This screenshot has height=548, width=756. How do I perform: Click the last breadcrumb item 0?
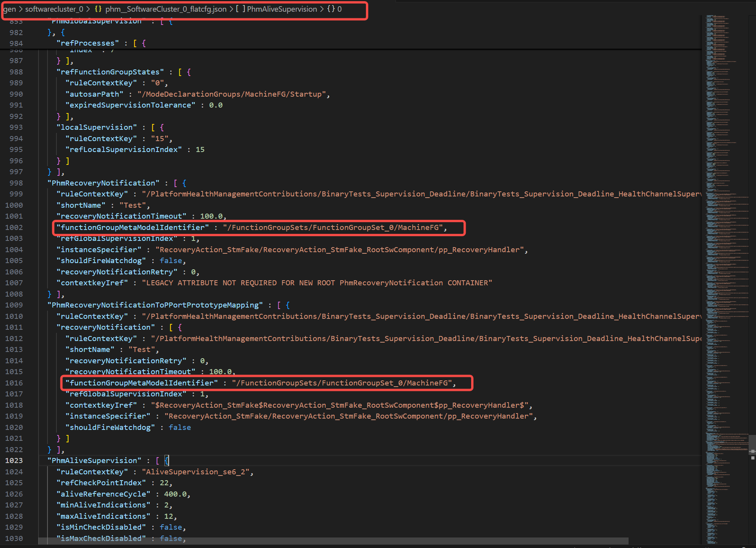click(339, 9)
